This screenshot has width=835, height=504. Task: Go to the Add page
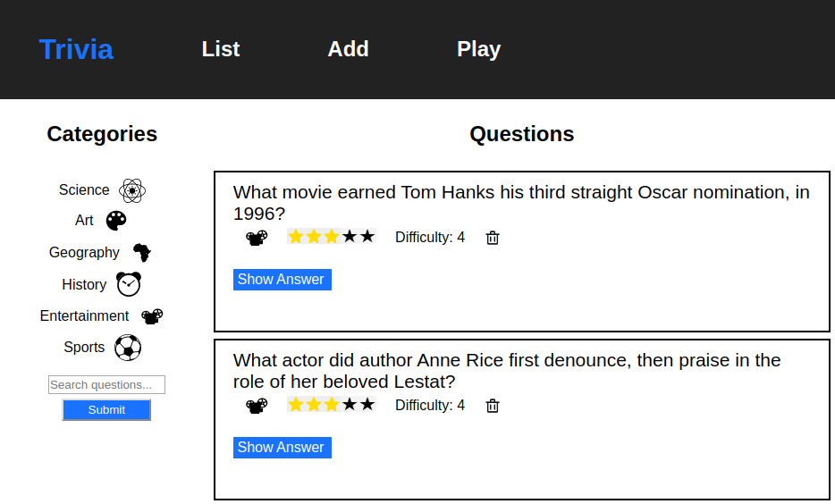(349, 49)
